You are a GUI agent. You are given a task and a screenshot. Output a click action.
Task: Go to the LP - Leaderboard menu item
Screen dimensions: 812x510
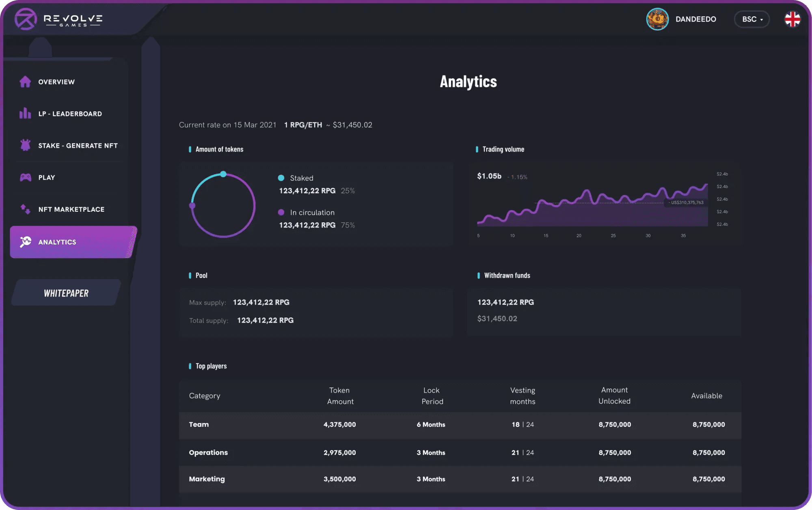pos(70,114)
